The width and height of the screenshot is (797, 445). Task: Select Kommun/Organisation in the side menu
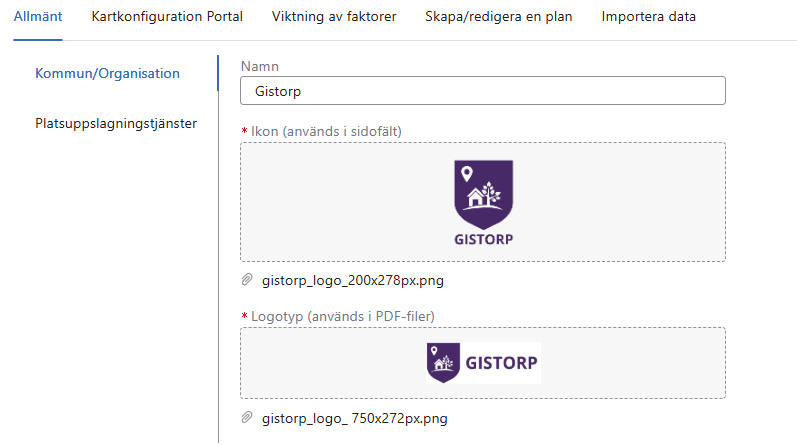coord(107,73)
